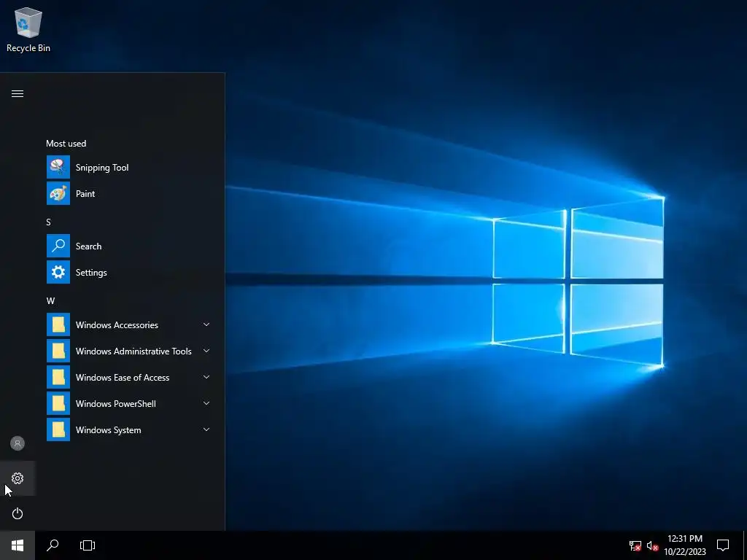Expand Windows Accessories chevron
747x560 pixels.
pyautogui.click(x=206, y=324)
